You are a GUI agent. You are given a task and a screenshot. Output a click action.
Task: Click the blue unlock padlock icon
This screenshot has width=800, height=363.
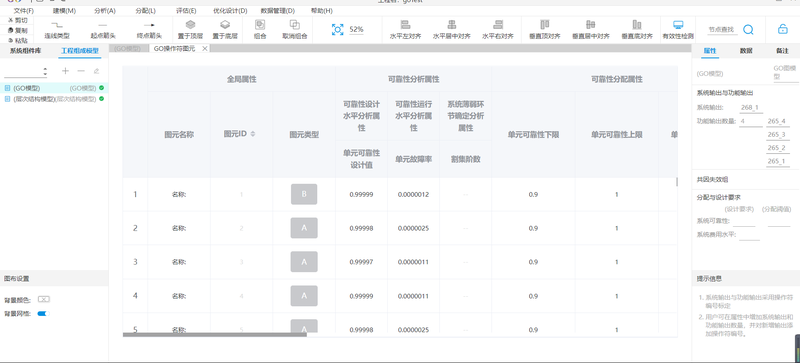click(783, 30)
